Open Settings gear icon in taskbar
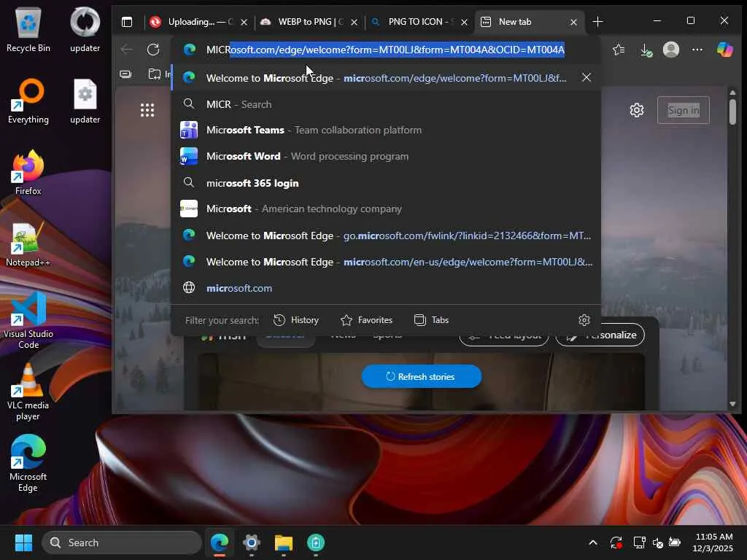Image resolution: width=747 pixels, height=560 pixels. pyautogui.click(x=252, y=542)
